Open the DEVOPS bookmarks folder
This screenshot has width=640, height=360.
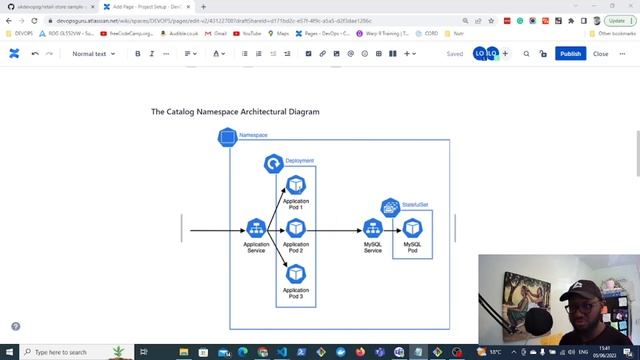[x=19, y=33]
